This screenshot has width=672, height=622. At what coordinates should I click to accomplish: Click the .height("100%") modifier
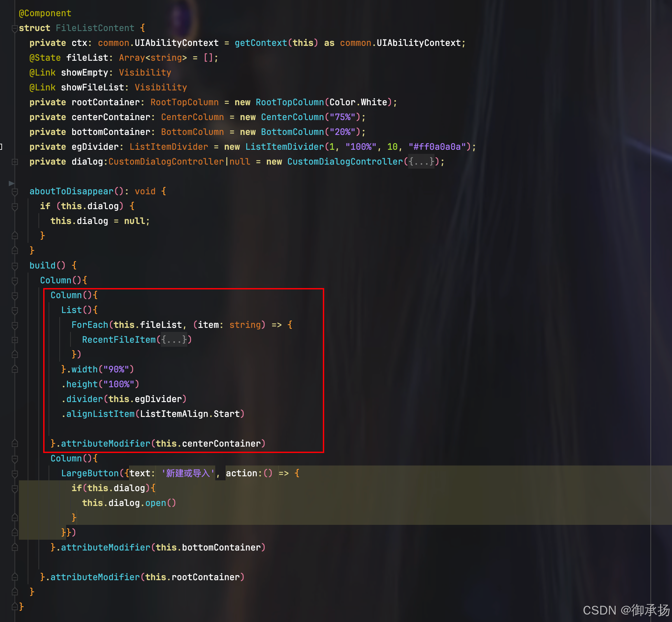101,384
